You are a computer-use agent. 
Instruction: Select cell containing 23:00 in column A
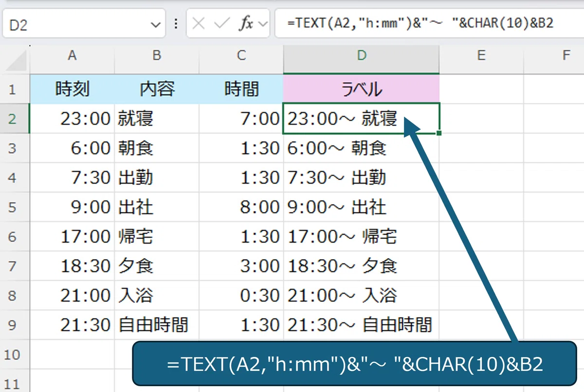72,118
